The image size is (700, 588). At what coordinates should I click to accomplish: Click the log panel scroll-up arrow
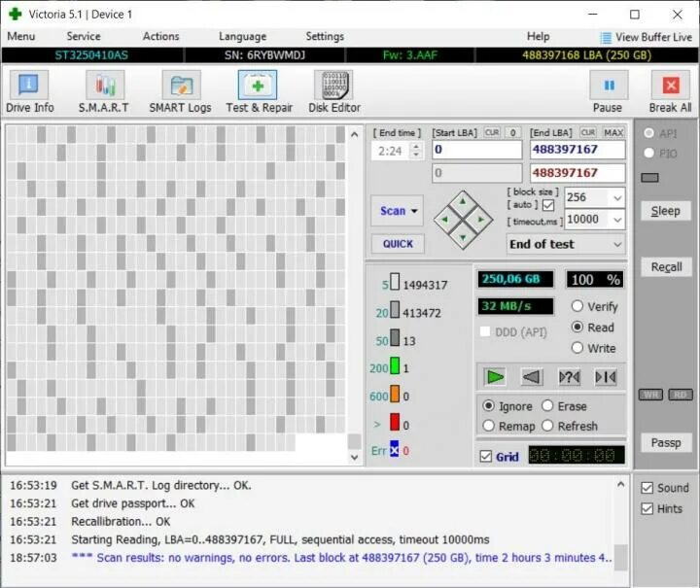pyautogui.click(x=620, y=484)
